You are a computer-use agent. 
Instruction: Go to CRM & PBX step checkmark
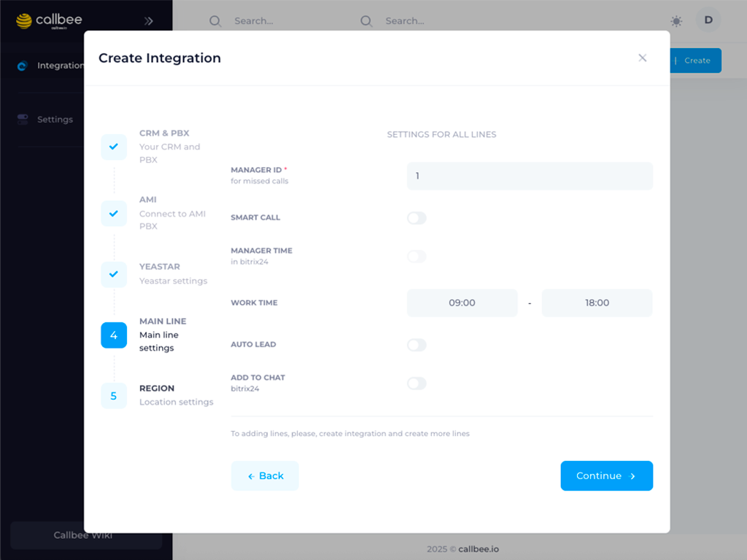[114, 147]
